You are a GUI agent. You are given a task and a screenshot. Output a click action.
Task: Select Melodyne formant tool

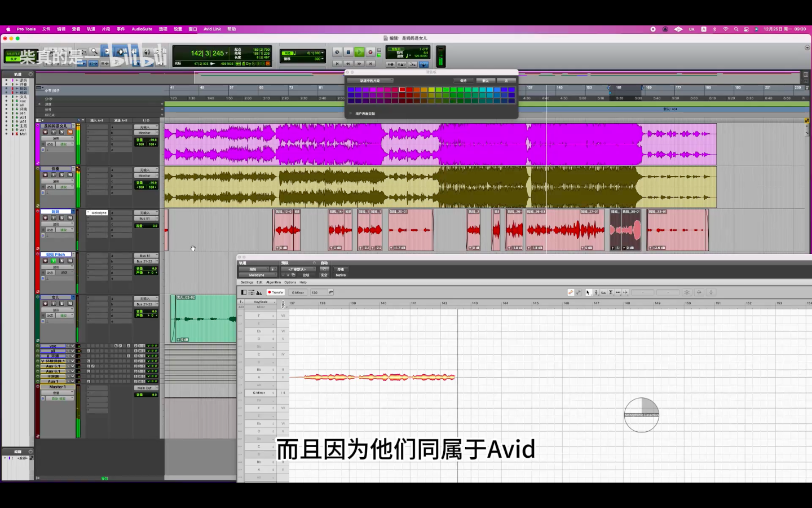tap(603, 292)
